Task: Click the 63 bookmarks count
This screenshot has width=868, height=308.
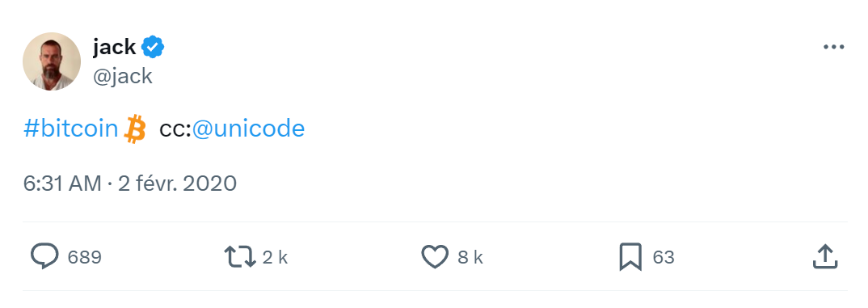Action: click(x=664, y=258)
